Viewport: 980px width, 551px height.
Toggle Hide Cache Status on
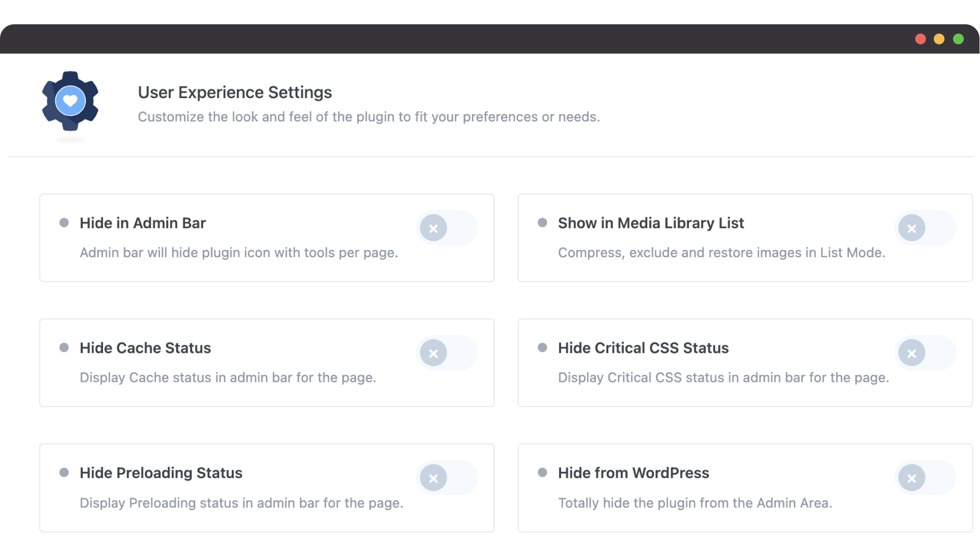click(447, 353)
